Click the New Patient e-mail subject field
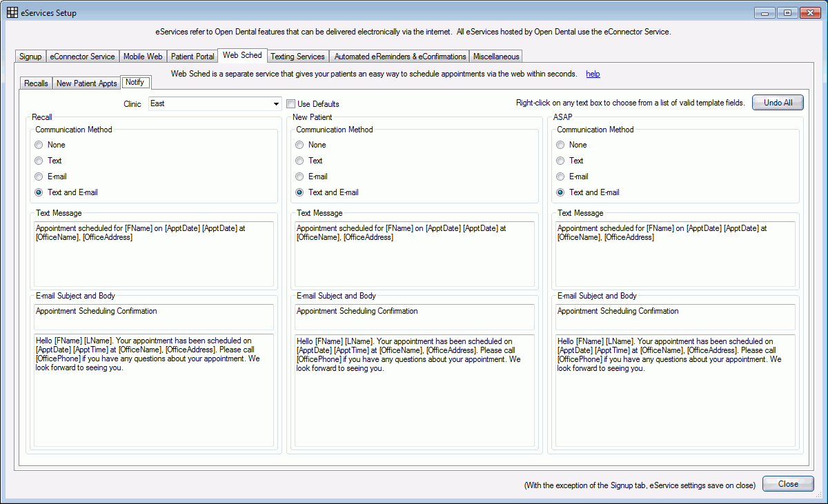This screenshot has width=828, height=504. [x=415, y=317]
